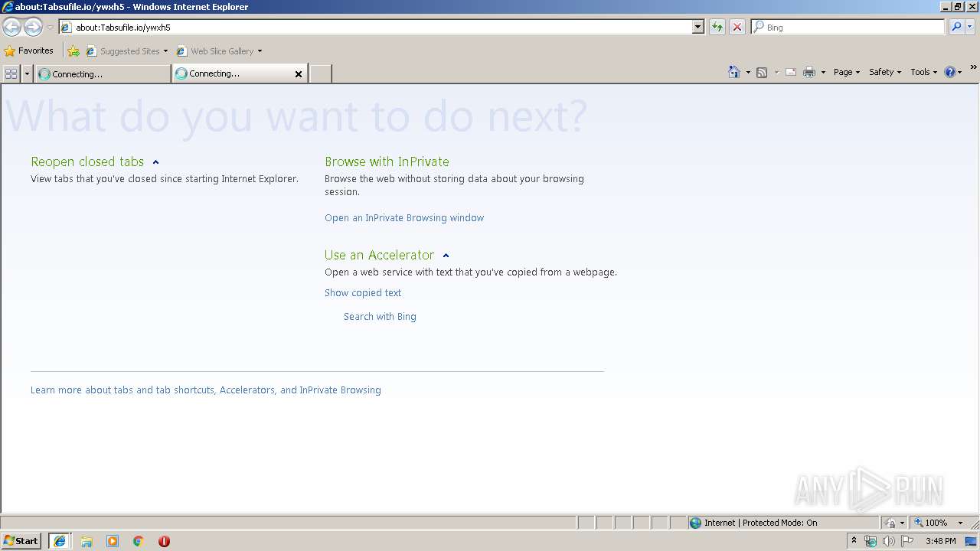Viewport: 980px width, 551px height.
Task: Restore the IE window size
Action: [x=957, y=7]
